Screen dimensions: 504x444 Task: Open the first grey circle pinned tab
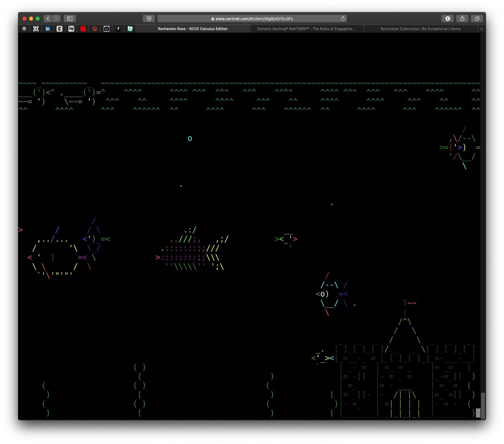24,29
